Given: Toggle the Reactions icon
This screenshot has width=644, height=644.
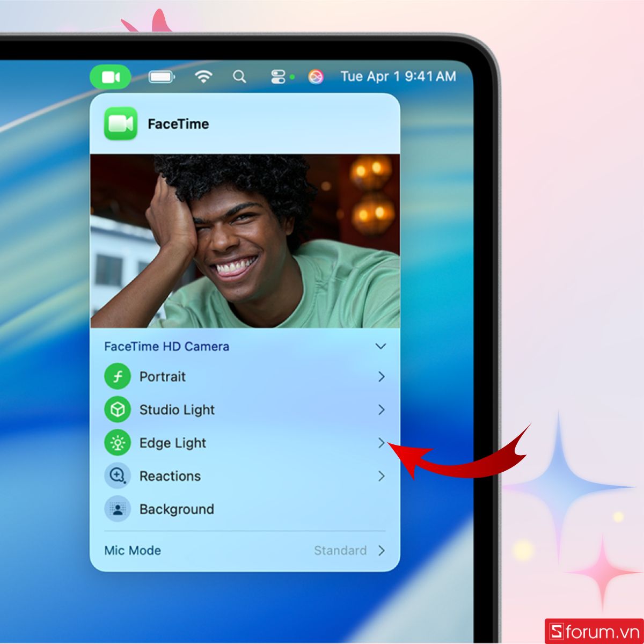Looking at the screenshot, I should (118, 476).
